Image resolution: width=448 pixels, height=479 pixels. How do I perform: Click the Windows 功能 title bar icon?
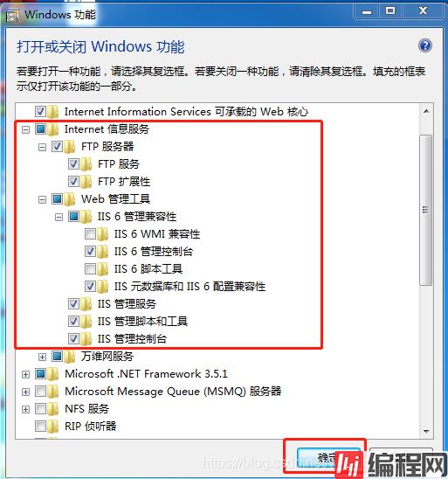(12, 15)
